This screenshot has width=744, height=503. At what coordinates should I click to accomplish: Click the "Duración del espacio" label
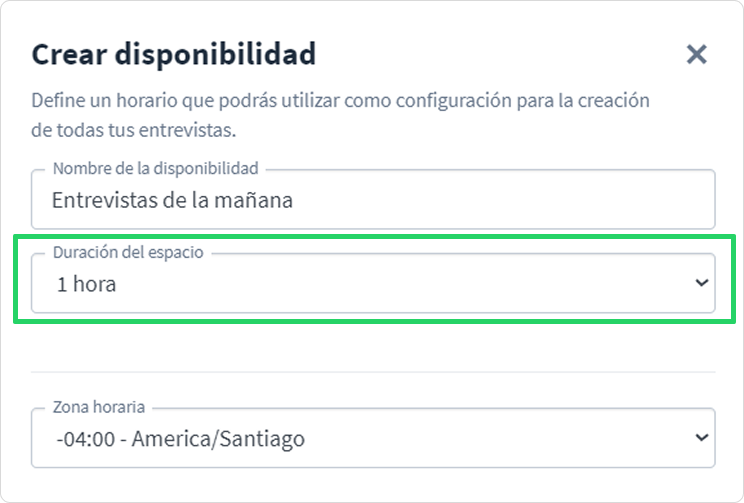[128, 252]
